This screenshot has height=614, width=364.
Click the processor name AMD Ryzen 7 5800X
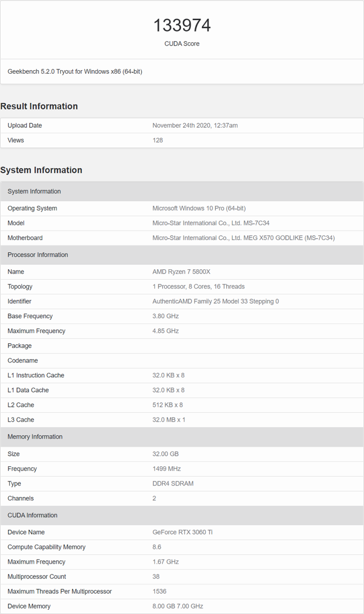pyautogui.click(x=181, y=272)
